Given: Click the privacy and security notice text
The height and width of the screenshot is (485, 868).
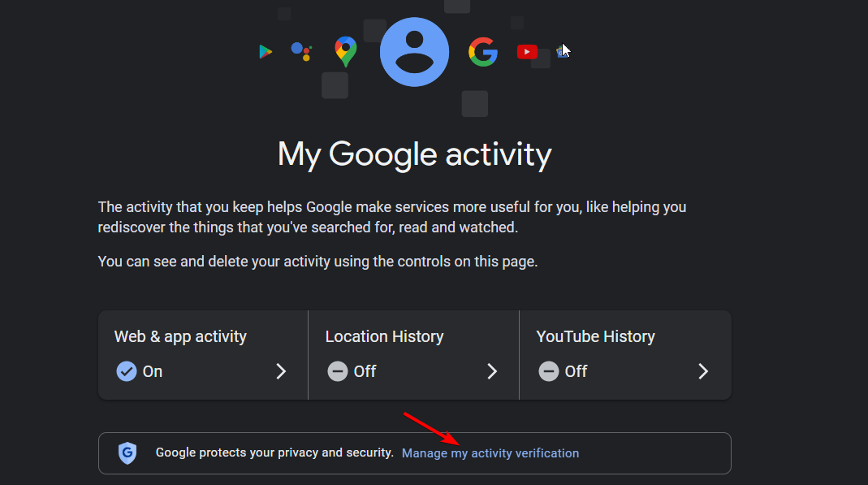Looking at the screenshot, I should 274,453.
